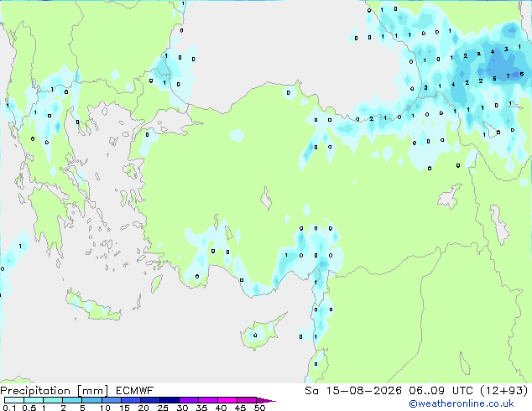Select the legend swatch between 35 and 40
Screen dimensions: 532x411
tap(207, 400)
